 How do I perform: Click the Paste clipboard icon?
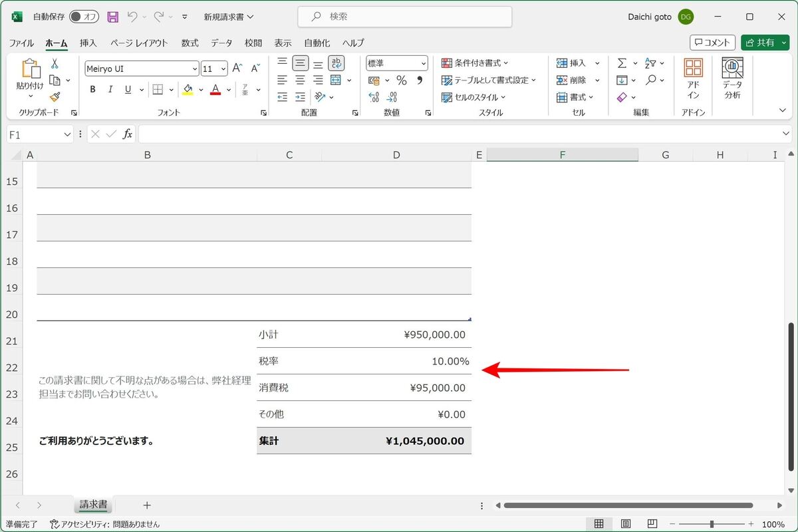[x=30, y=68]
